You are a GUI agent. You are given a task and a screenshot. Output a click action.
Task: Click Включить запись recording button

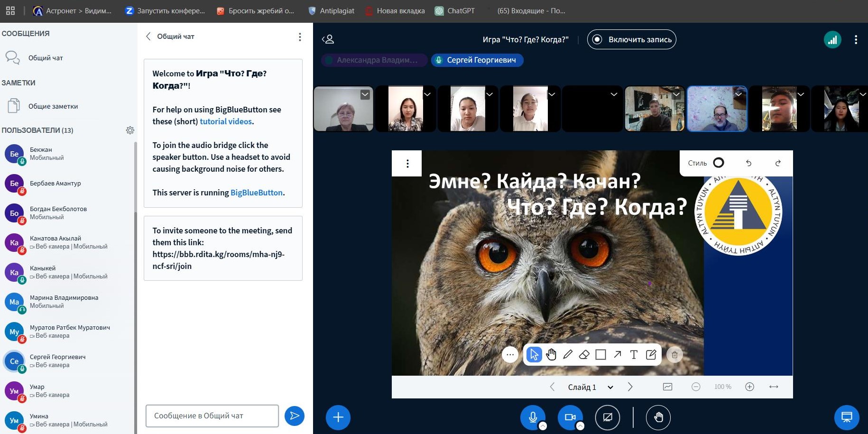click(x=631, y=39)
